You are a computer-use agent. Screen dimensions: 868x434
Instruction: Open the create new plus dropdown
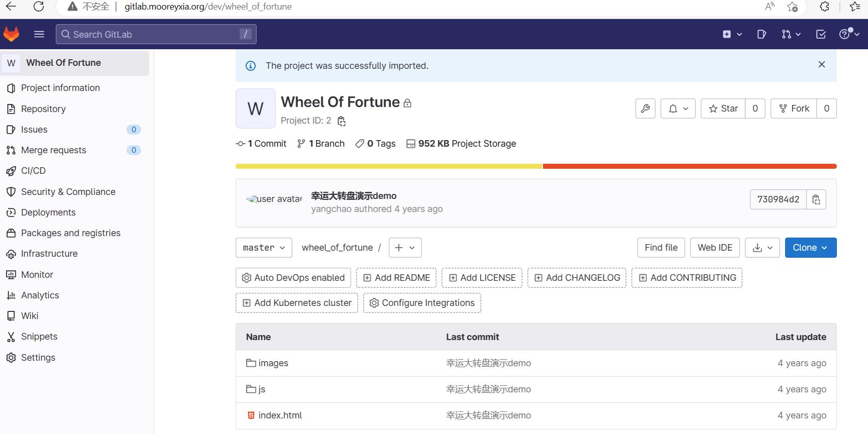pos(732,34)
